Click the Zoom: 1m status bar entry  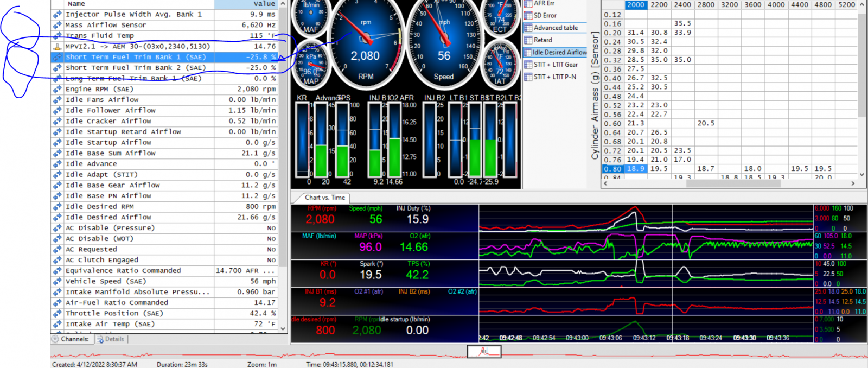(262, 365)
